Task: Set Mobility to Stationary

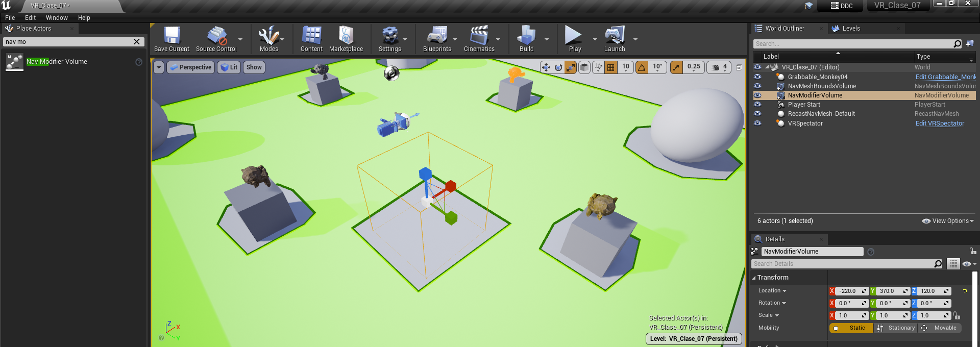Action: (896, 328)
